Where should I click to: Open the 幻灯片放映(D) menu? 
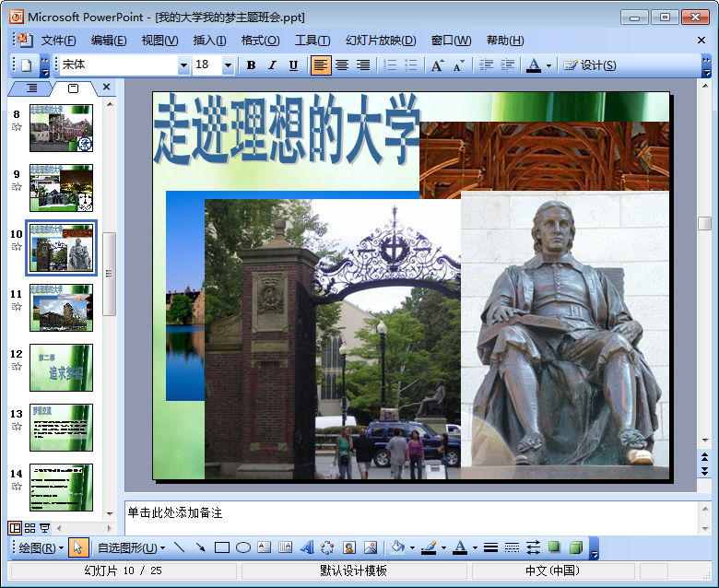[381, 41]
